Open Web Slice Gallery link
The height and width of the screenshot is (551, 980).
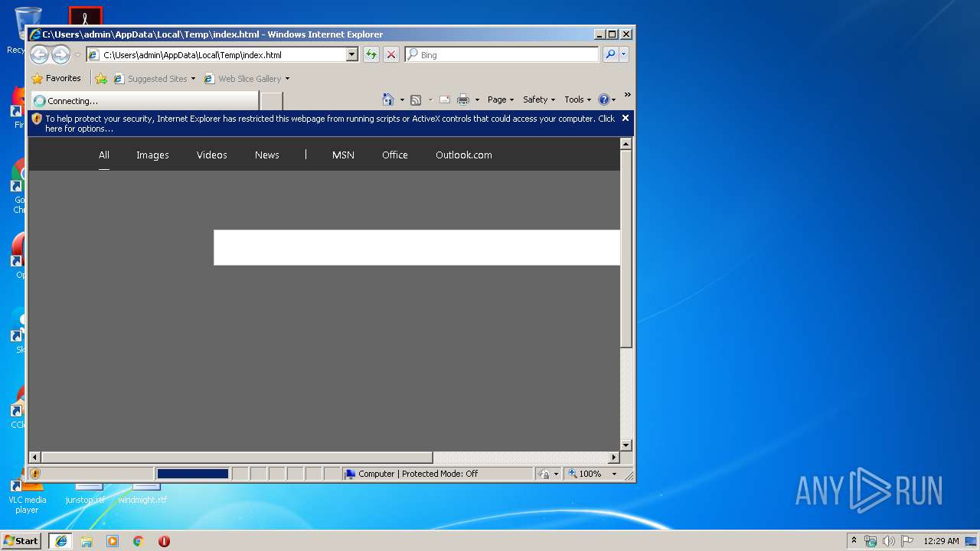pos(243,78)
